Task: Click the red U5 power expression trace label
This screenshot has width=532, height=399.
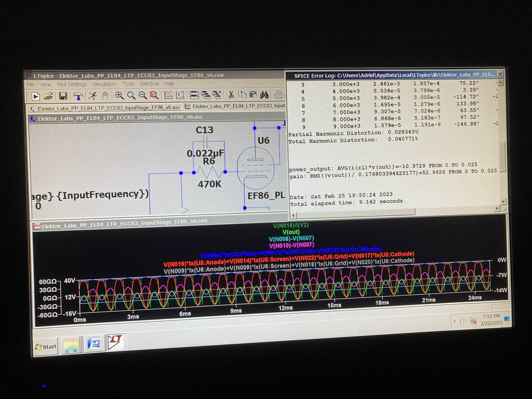Action: (289, 259)
